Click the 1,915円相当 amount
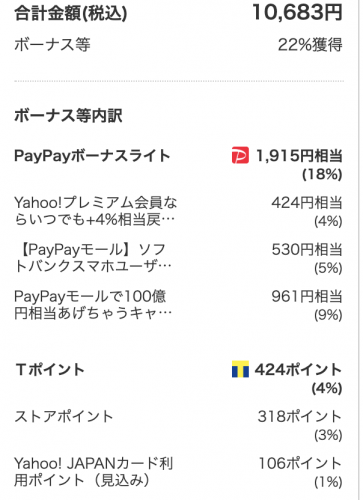The height and width of the screenshot is (500, 363). tap(299, 156)
